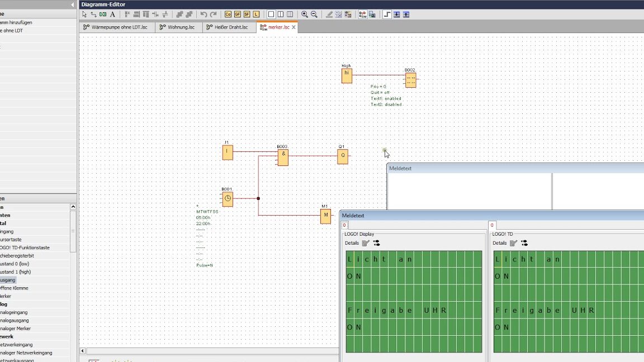Click the undo arrow in toolbar
This screenshot has width=644, height=362.
pos(203,15)
